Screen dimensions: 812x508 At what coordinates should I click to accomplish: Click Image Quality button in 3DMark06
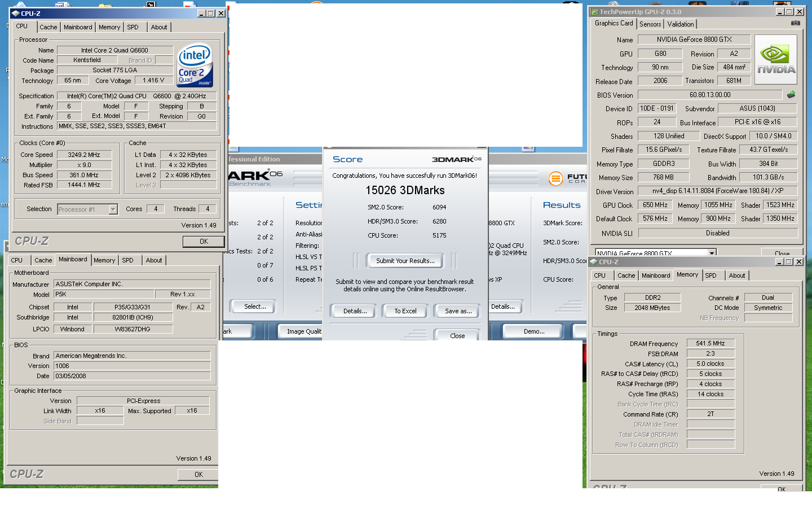[300, 331]
